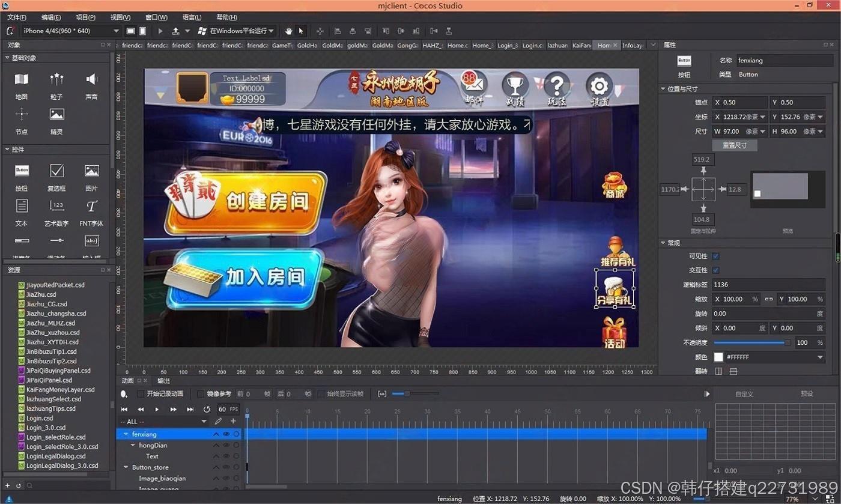Click the pencil edit icon beside ALL dropdown
This screenshot has height=504, width=841.
point(219,421)
